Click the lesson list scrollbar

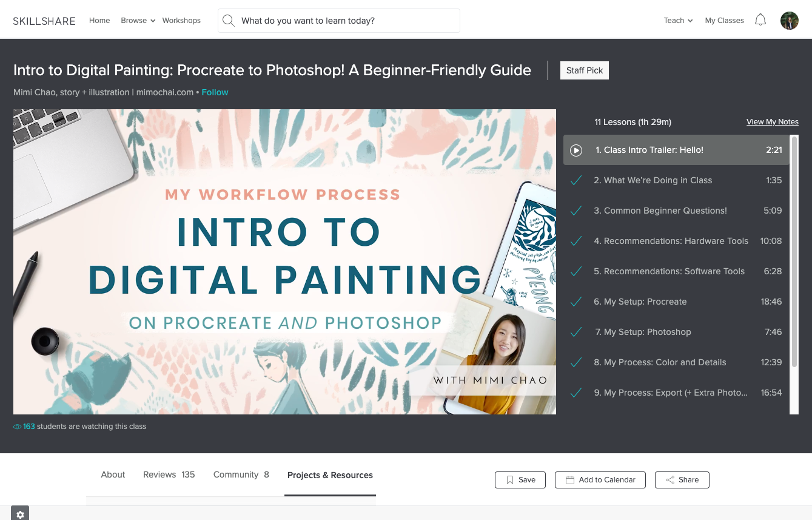click(794, 251)
